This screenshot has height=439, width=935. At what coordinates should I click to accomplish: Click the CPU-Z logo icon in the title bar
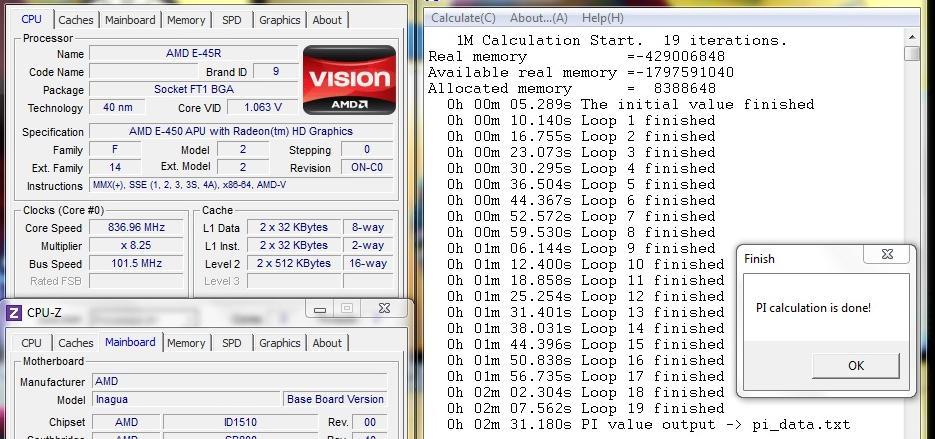[15, 312]
